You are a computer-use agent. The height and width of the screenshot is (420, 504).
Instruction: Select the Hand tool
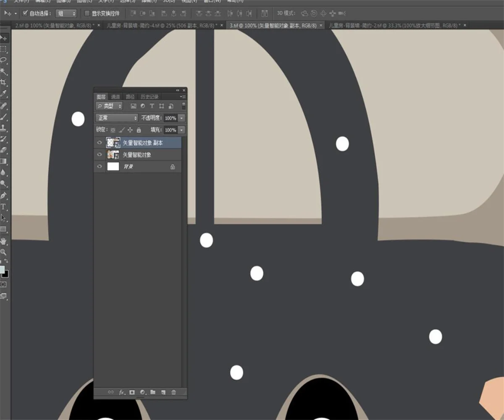[x=3, y=241]
